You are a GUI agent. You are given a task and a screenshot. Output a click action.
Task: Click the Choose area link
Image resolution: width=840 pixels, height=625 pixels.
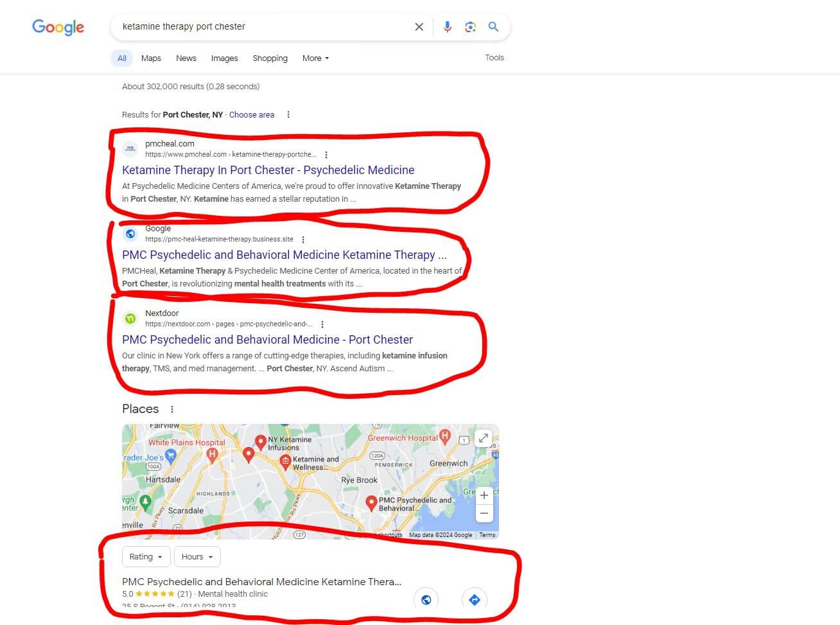(x=252, y=115)
